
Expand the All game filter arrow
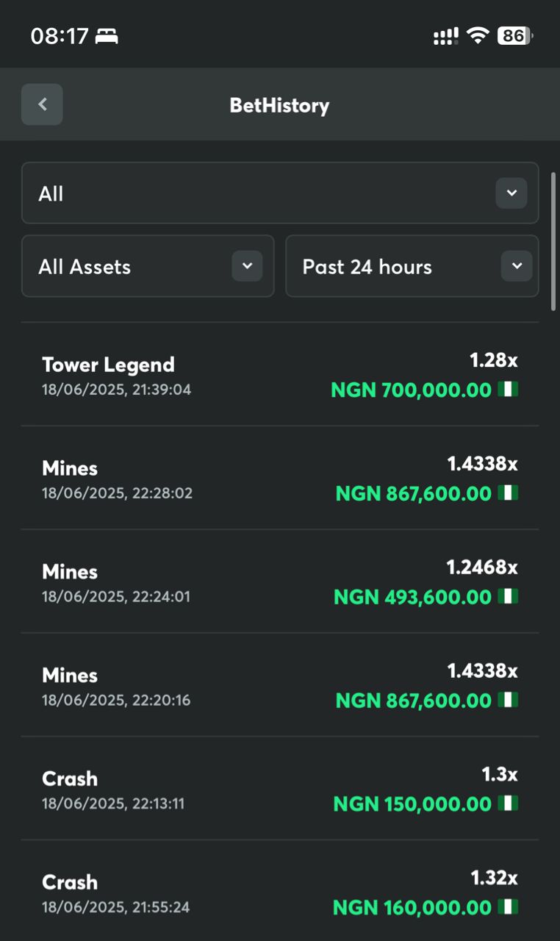point(511,193)
